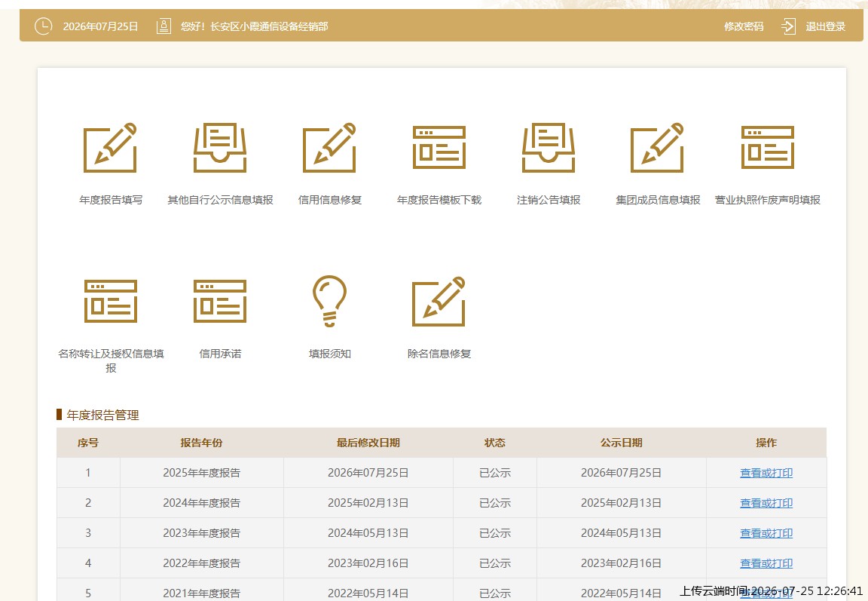The image size is (868, 601).
Task: Open 年度报告模板下载 icon
Action: click(439, 147)
